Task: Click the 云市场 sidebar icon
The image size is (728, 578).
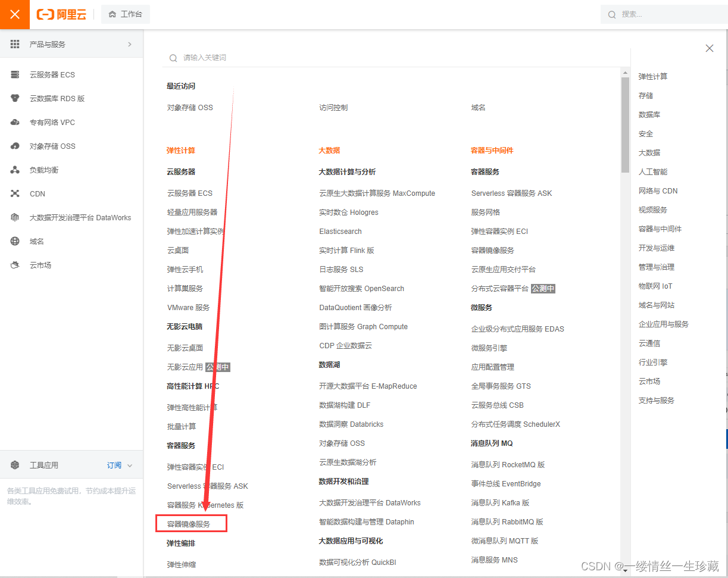Action: (x=15, y=265)
